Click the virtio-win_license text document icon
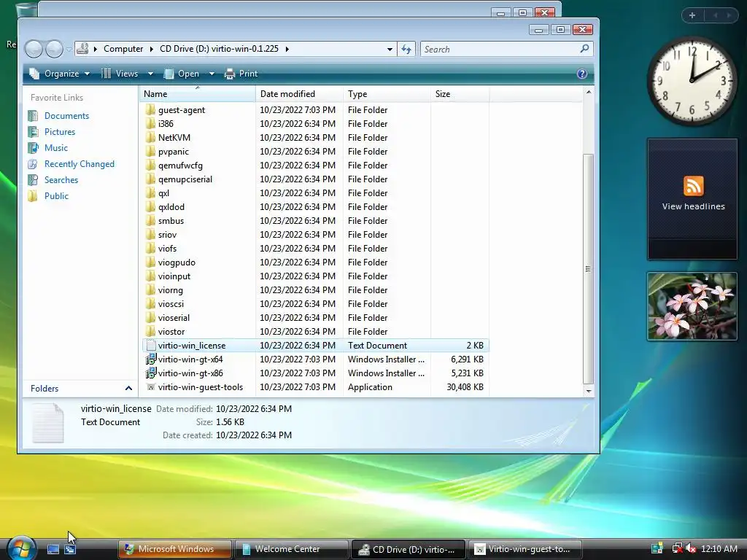This screenshot has width=747, height=560. pyautogui.click(x=150, y=346)
